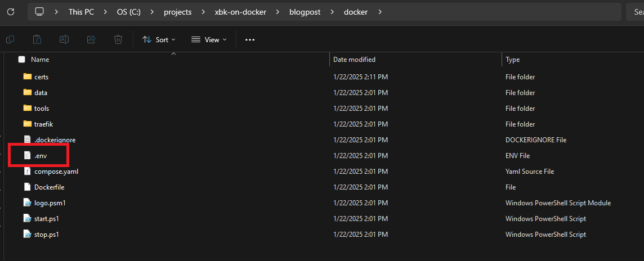Toggle the select all items checkbox
The height and width of the screenshot is (261, 644).
tap(22, 59)
